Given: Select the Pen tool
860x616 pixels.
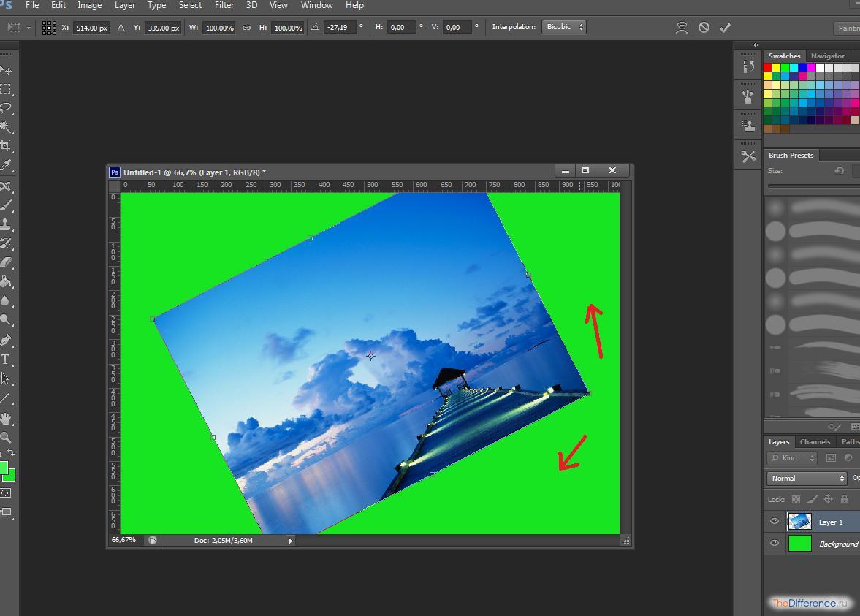Looking at the screenshot, I should click(x=6, y=341).
